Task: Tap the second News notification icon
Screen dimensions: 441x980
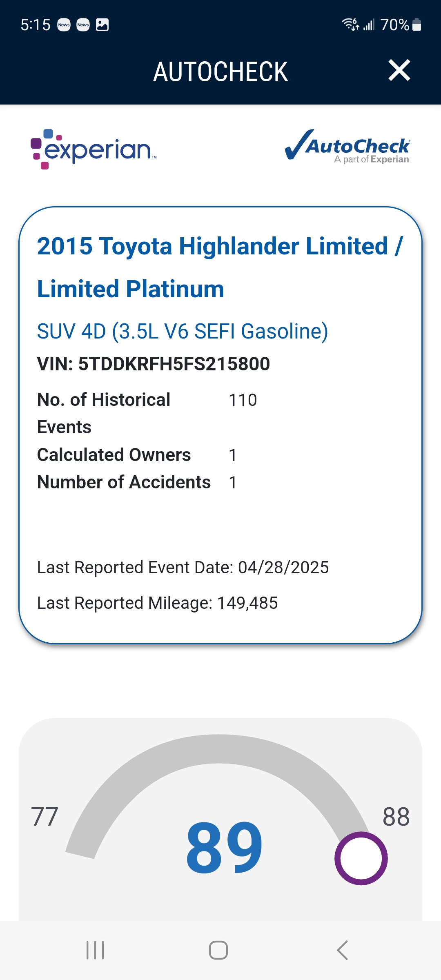Action: pyautogui.click(x=83, y=25)
